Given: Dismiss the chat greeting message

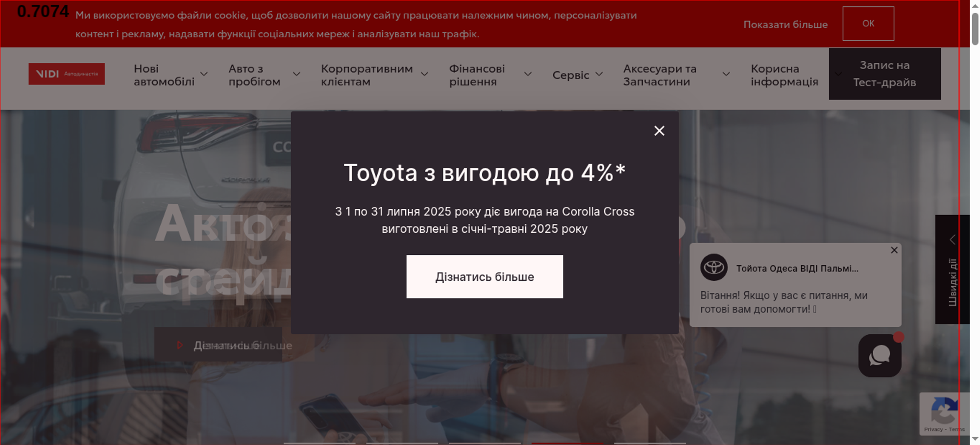Looking at the screenshot, I should 894,250.
